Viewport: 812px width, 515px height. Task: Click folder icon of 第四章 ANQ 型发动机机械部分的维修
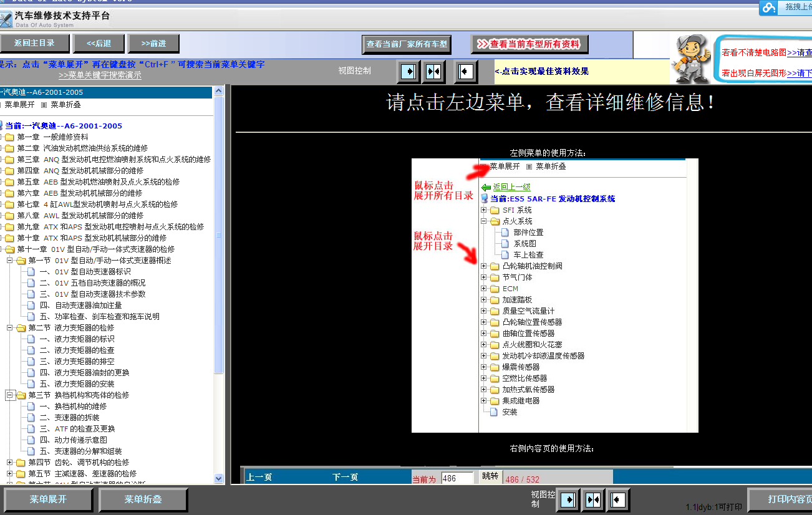[x=9, y=171]
